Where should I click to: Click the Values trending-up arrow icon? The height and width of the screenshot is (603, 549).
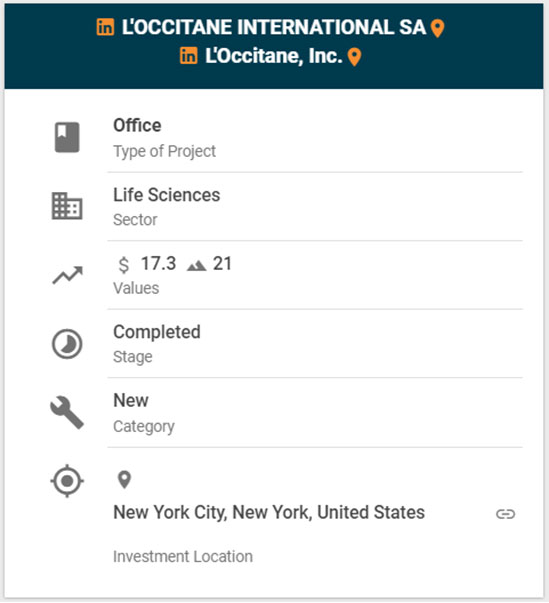67,275
